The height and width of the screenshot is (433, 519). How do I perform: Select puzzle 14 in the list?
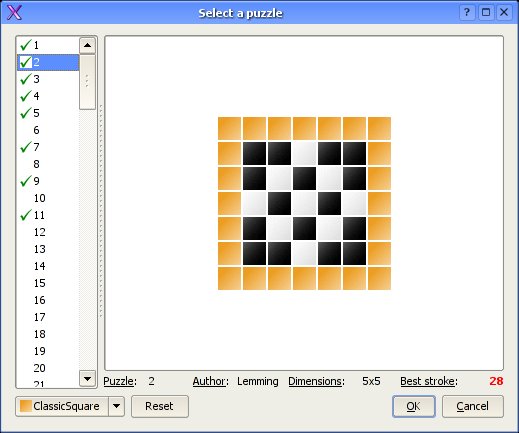coord(48,266)
